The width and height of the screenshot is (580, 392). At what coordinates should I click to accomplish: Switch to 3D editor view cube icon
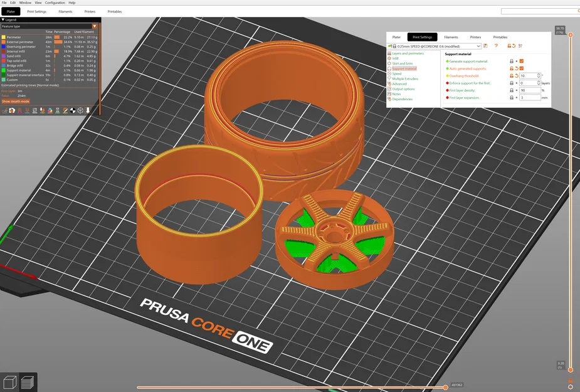click(9, 383)
